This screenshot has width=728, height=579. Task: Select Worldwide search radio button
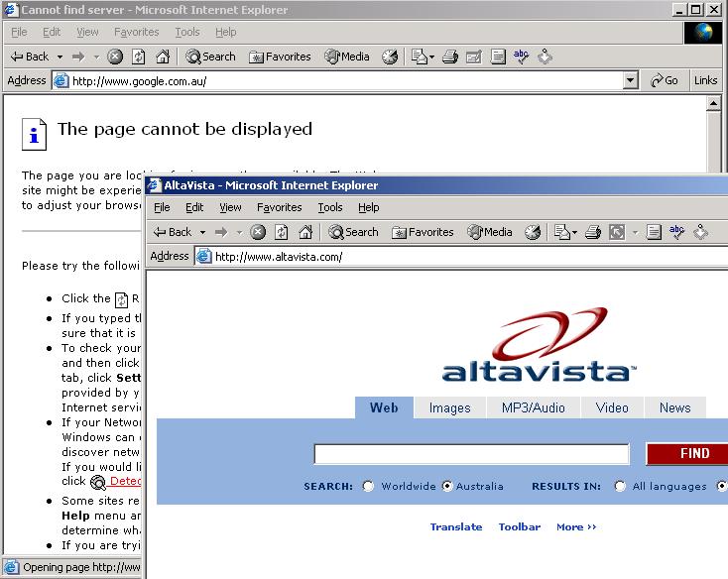[368, 486]
